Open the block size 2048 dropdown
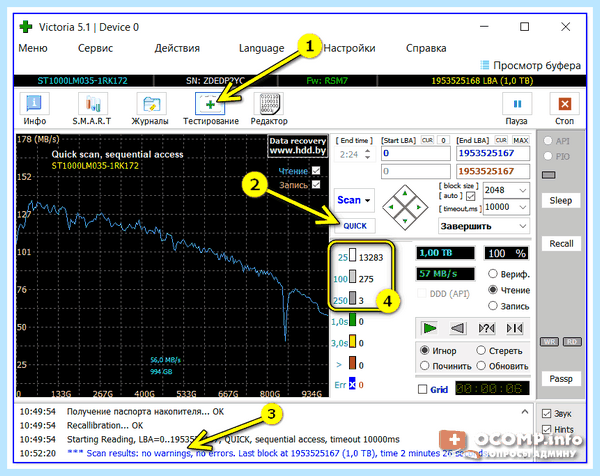 (523, 190)
